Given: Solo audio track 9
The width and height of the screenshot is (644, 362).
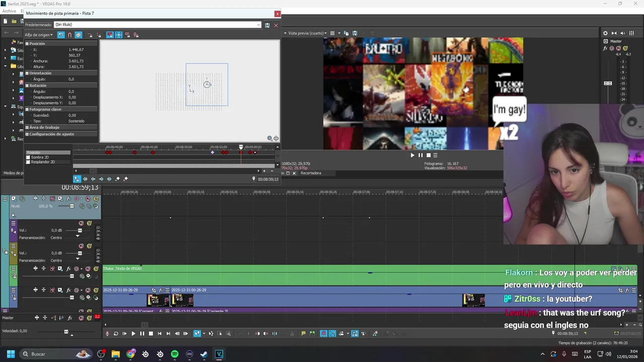Looking at the screenshot, I should pyautogui.click(x=89, y=246).
